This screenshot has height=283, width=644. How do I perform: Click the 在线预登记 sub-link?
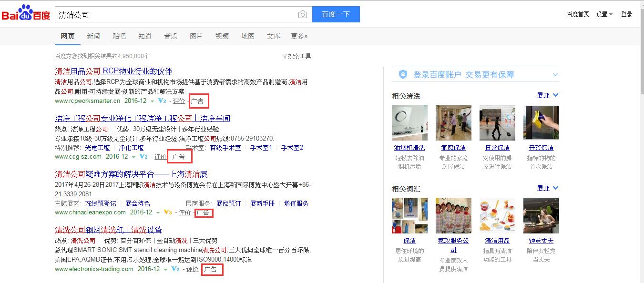[101, 203]
